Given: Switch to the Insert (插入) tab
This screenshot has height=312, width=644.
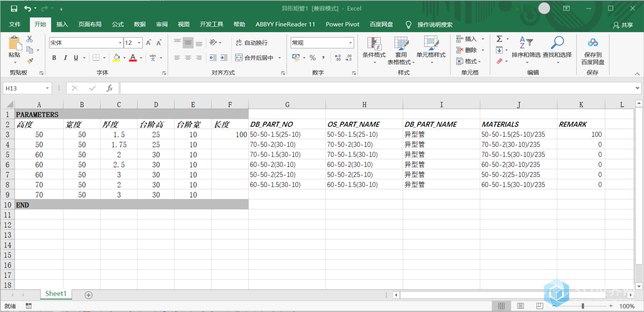Looking at the screenshot, I should pos(62,24).
